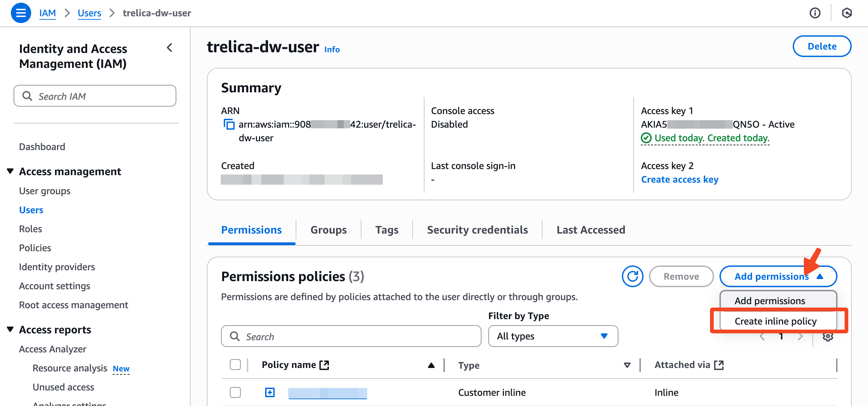The image size is (868, 406).
Task: Click the Type column sort arrow
Action: 627,365
